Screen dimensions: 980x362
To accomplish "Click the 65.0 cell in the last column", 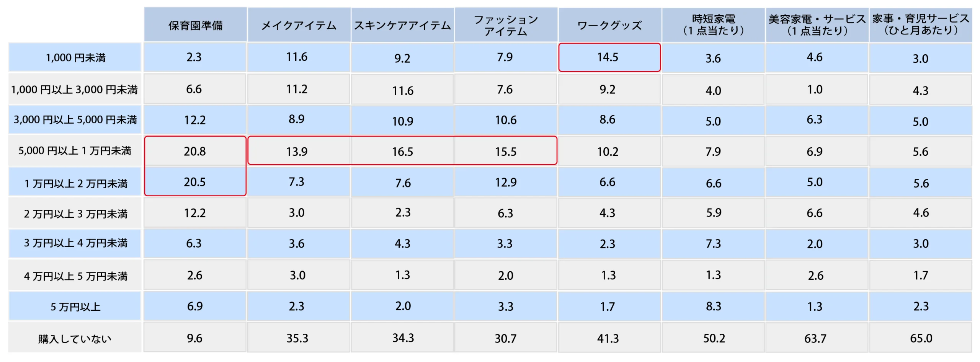I will click(921, 338).
